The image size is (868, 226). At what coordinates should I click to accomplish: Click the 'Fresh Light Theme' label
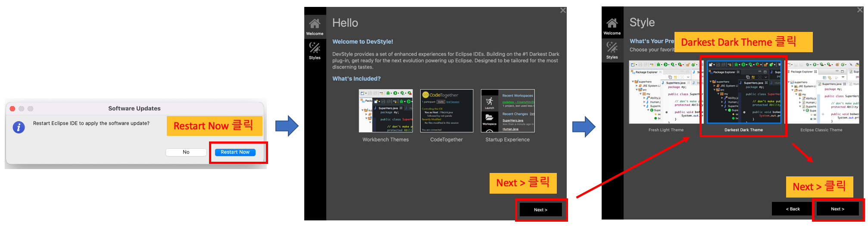[x=666, y=130]
